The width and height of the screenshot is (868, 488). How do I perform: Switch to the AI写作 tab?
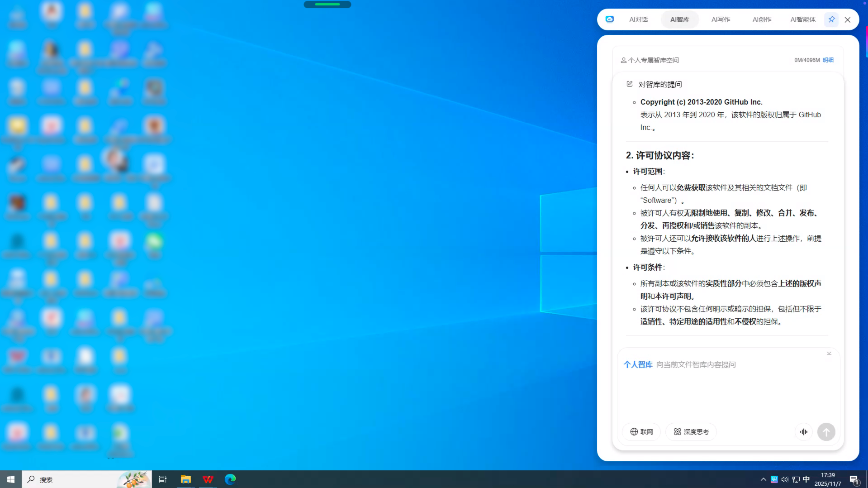click(x=721, y=19)
